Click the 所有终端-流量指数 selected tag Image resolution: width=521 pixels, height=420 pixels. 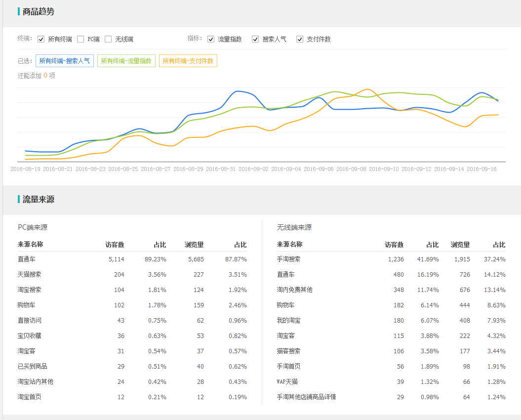(x=126, y=61)
